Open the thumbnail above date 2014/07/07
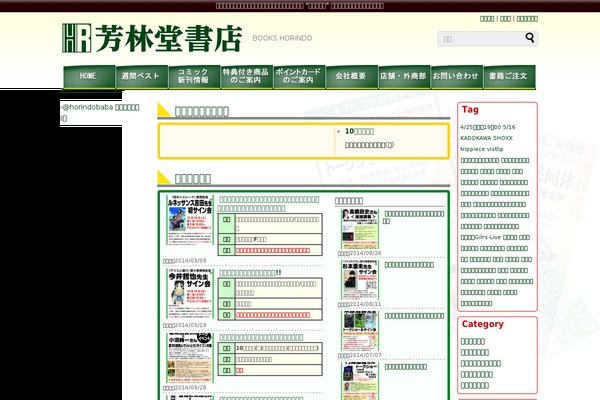Image resolution: width=600 pixels, height=400 pixels. point(360,331)
